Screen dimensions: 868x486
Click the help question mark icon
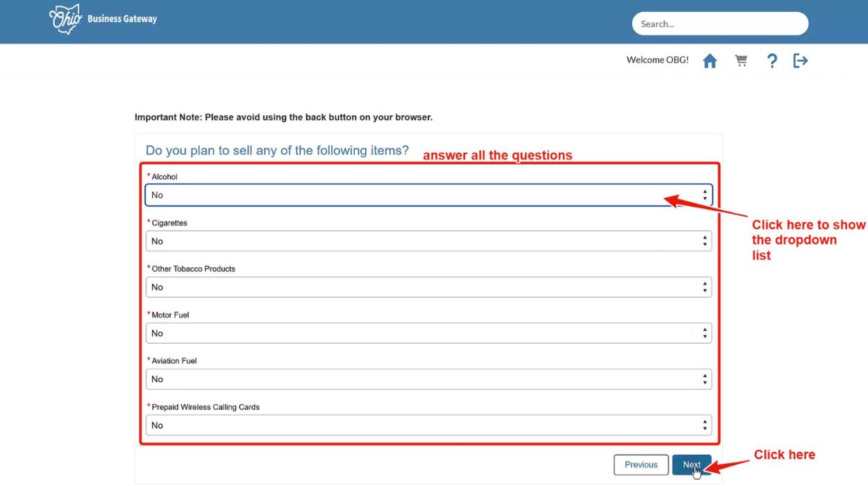pyautogui.click(x=771, y=61)
